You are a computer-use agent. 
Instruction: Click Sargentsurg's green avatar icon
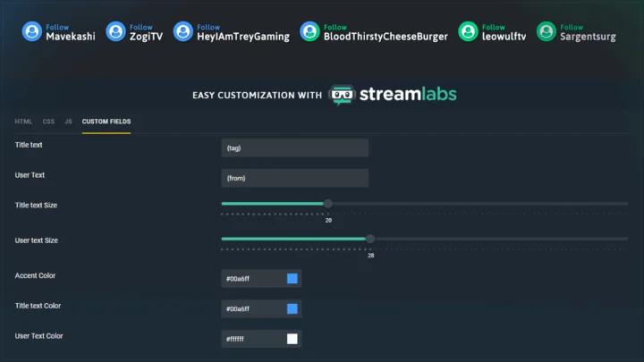tap(547, 32)
